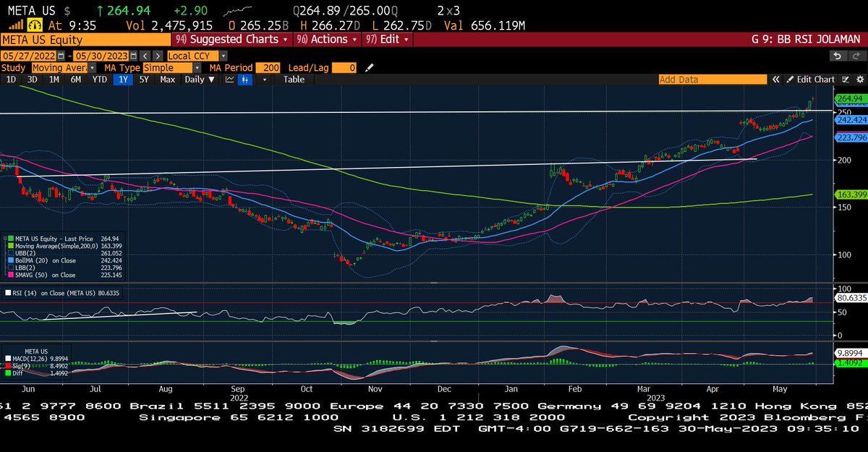Click the 1.4092 Diff axis label
The height and width of the screenshot is (452, 868).
850,364
